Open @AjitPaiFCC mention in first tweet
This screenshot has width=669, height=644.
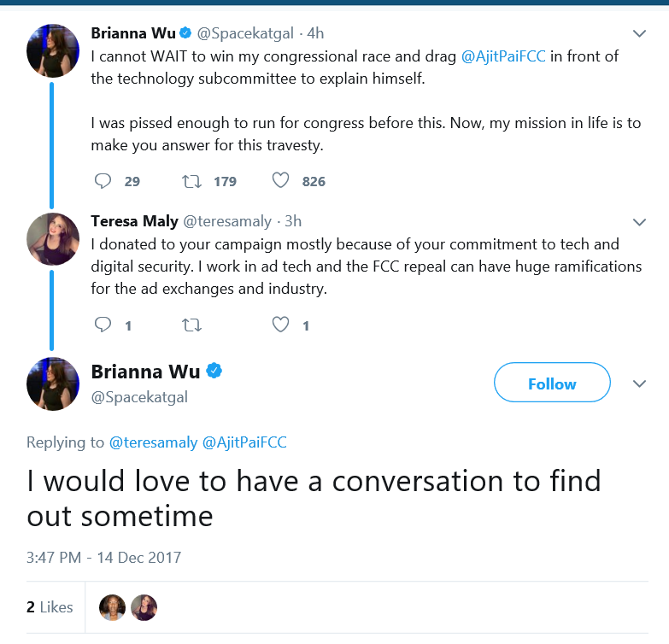[503, 56]
